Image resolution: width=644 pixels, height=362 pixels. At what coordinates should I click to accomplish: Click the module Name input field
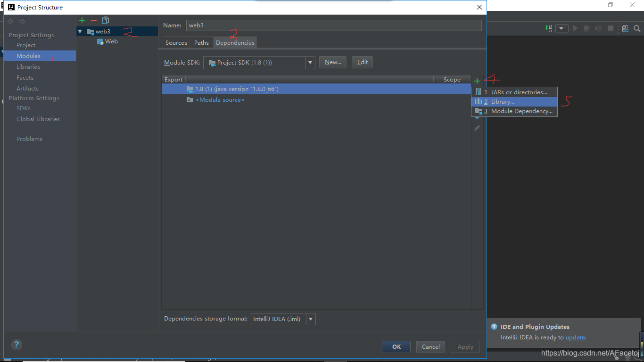tap(334, 25)
